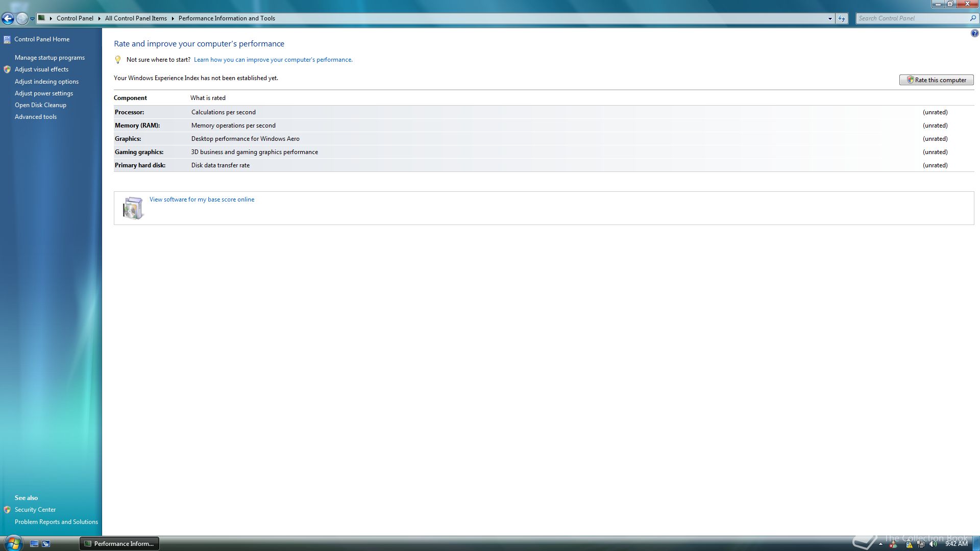Open Manage startup programs
The height and width of the screenshot is (551, 980).
click(x=50, y=58)
